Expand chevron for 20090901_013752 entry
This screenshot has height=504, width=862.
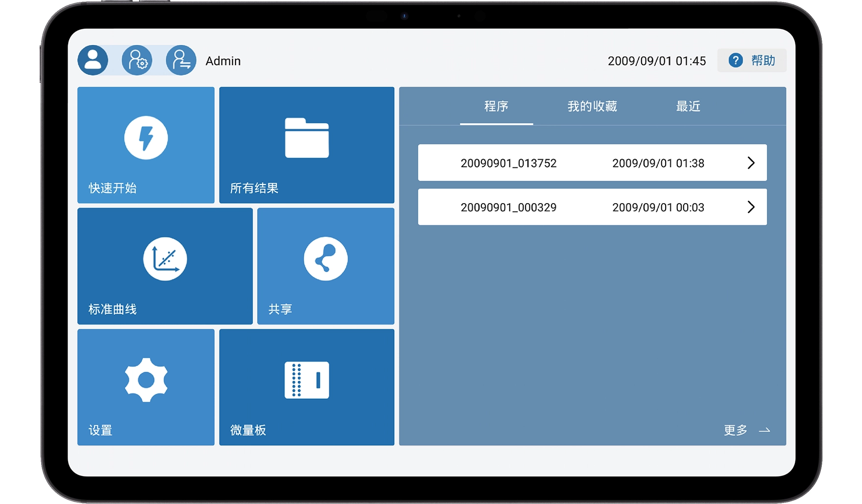[751, 163]
